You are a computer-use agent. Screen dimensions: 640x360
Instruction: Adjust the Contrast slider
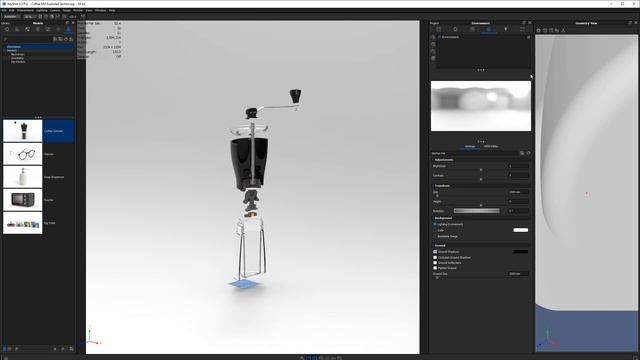(481, 178)
